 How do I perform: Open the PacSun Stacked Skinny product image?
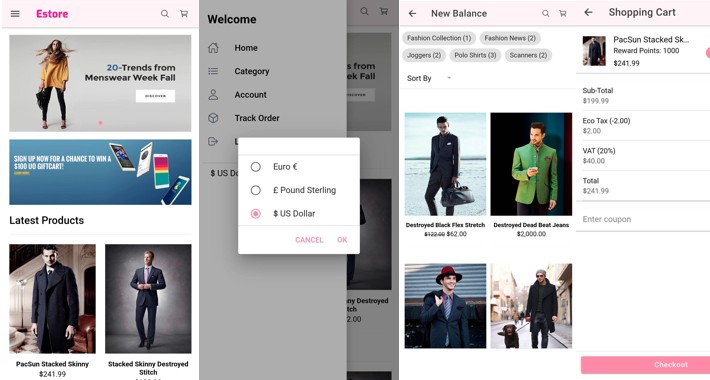53,299
